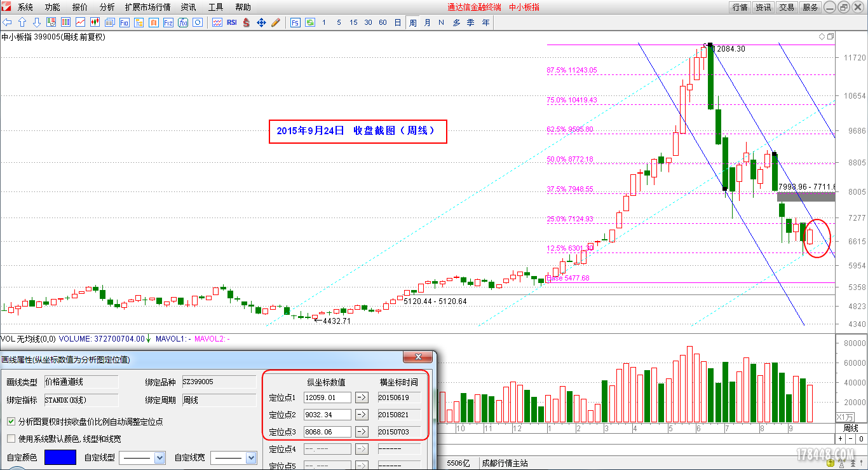Viewport: 868px width, 470px height.
Task: Switch to 年 yearly period
Action: click(x=485, y=22)
